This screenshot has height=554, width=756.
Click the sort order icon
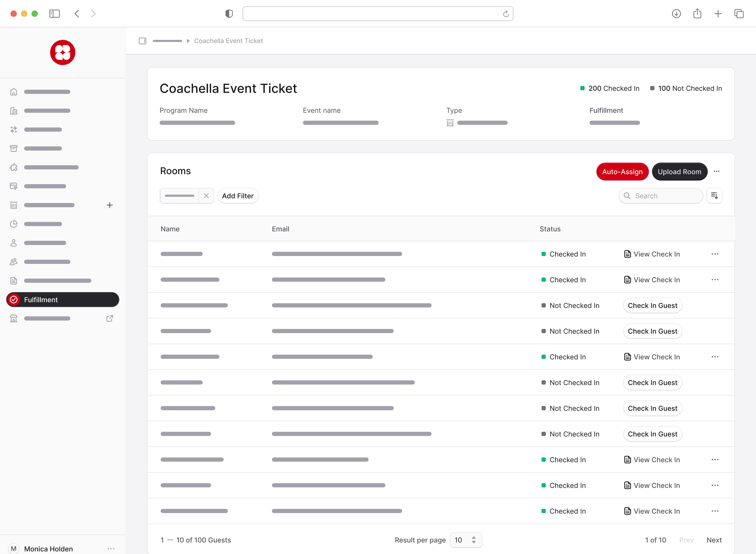click(x=714, y=196)
